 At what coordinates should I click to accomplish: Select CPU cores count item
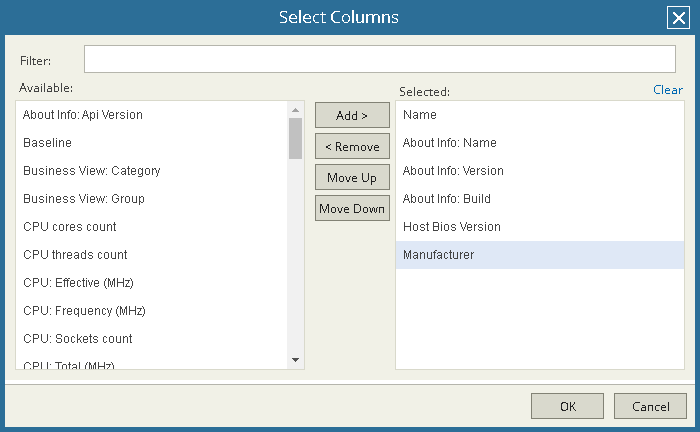click(x=70, y=227)
